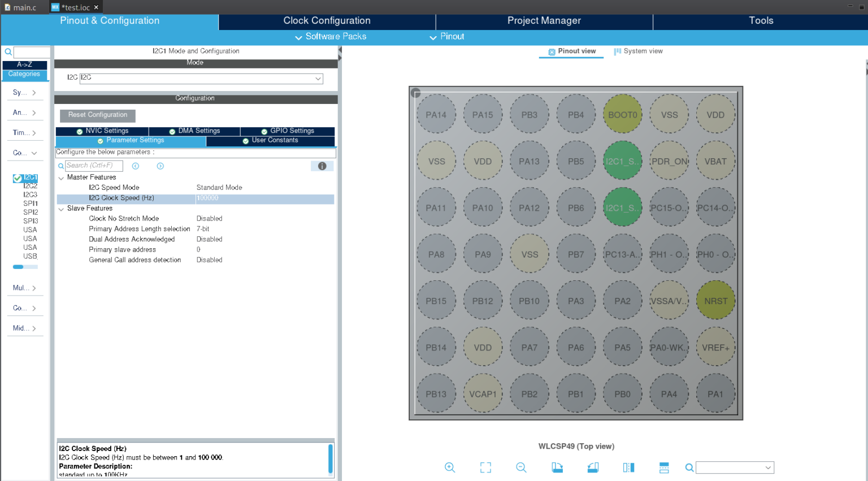Flip the chip view vertically
This screenshot has height=481, width=868.
(664, 467)
